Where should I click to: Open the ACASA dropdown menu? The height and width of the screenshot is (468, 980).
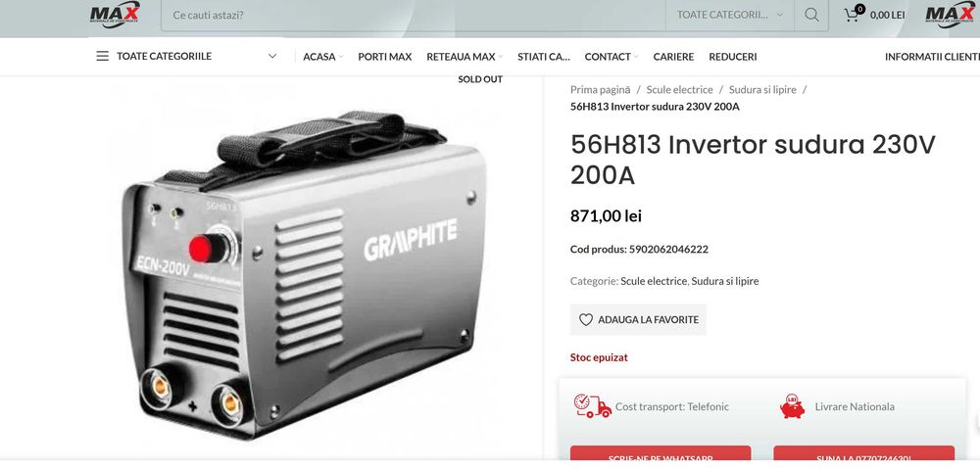[x=323, y=57]
